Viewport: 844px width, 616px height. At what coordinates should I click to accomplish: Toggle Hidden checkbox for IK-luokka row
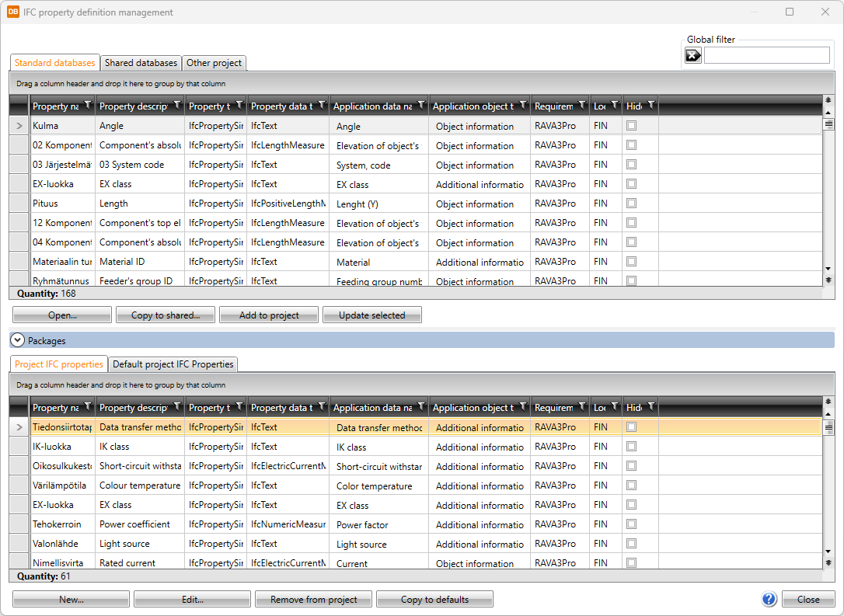pyautogui.click(x=631, y=447)
